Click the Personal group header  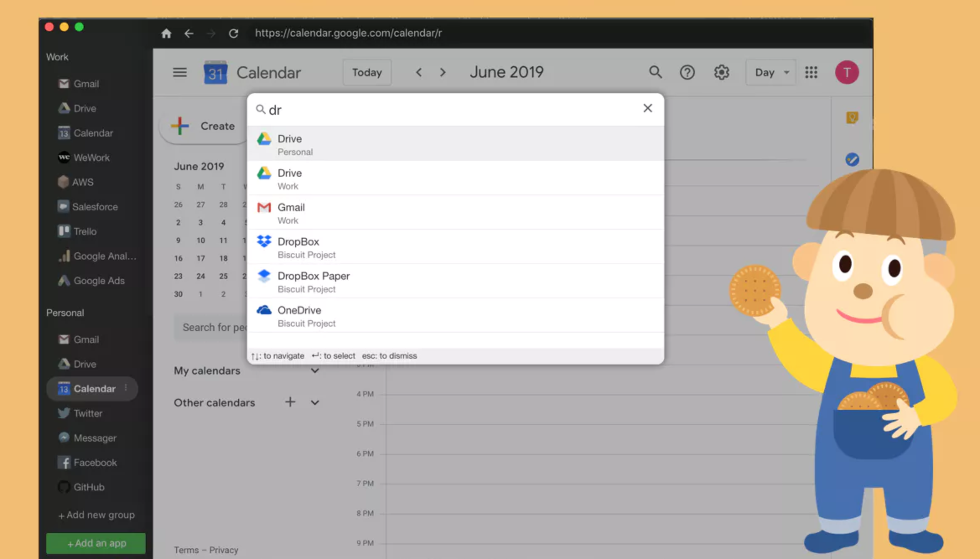(x=65, y=313)
